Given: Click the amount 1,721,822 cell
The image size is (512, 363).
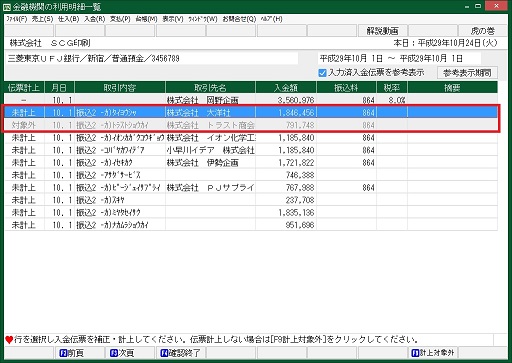Looking at the screenshot, I should (286, 163).
